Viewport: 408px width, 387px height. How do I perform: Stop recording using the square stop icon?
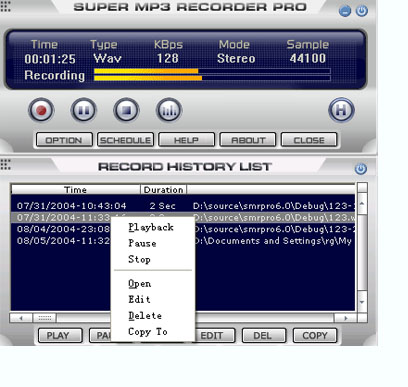(x=126, y=110)
